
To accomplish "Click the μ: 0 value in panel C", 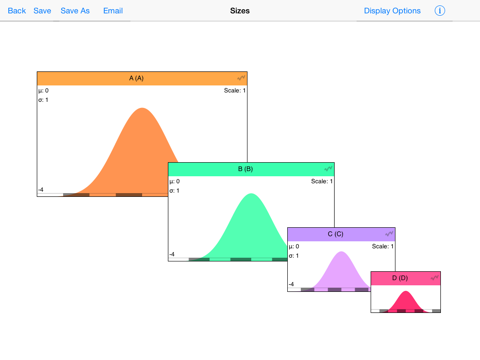I will click(x=294, y=246).
